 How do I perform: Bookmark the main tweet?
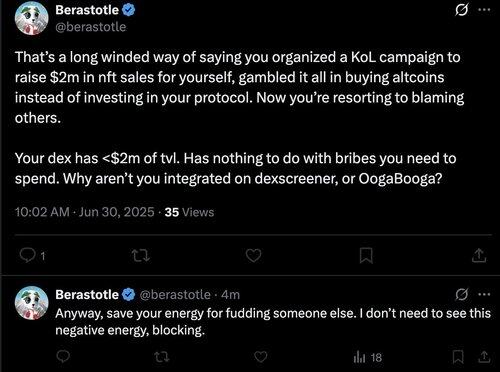[366, 256]
